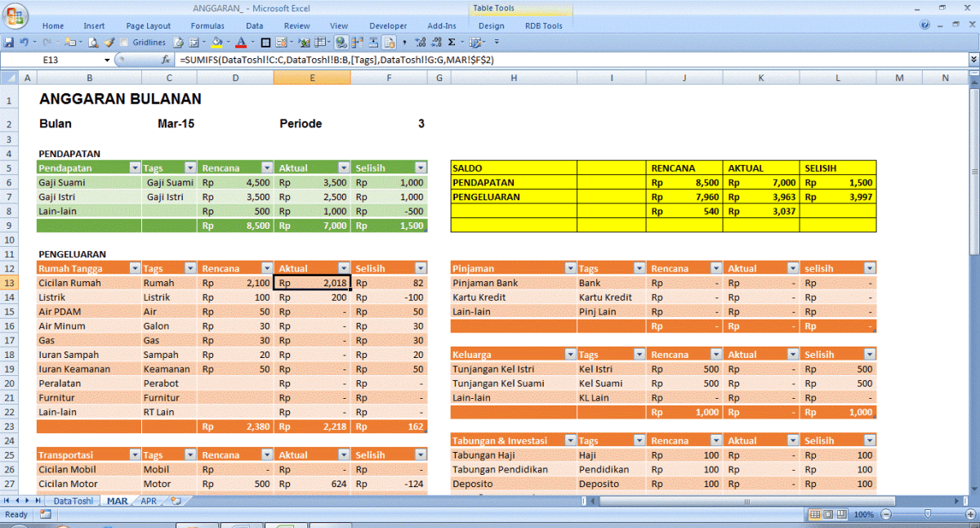Select the Format Painter brush icon
The image size is (980, 528).
tap(109, 42)
